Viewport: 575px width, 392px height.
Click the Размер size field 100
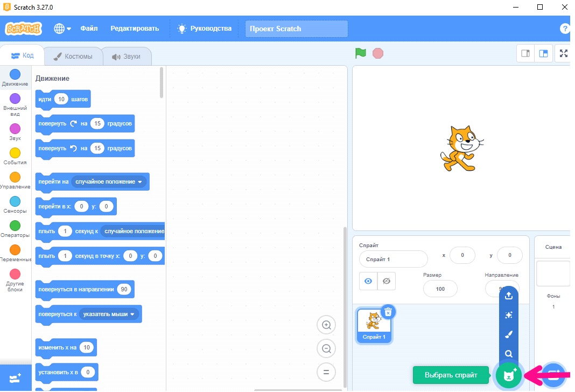tap(440, 289)
